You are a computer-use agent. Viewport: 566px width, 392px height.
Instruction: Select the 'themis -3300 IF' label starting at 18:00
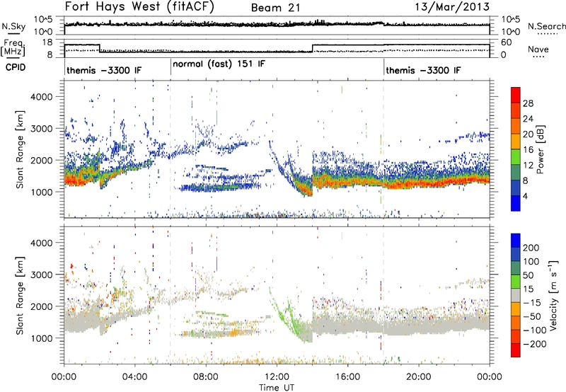[x=423, y=70]
